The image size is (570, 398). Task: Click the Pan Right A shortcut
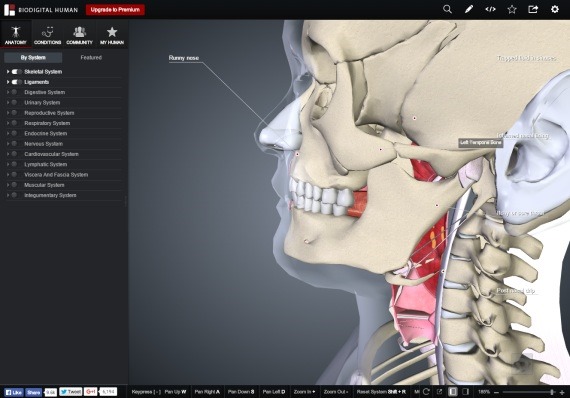[x=207, y=392]
